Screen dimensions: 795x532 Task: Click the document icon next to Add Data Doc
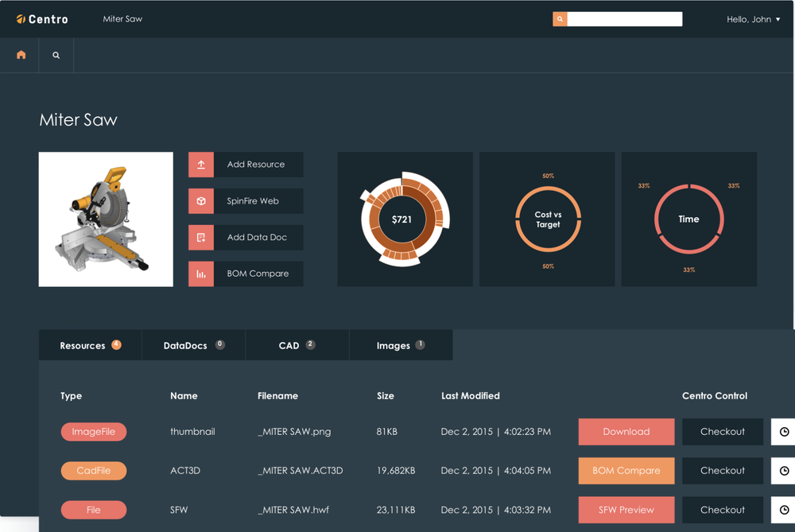pyautogui.click(x=201, y=237)
